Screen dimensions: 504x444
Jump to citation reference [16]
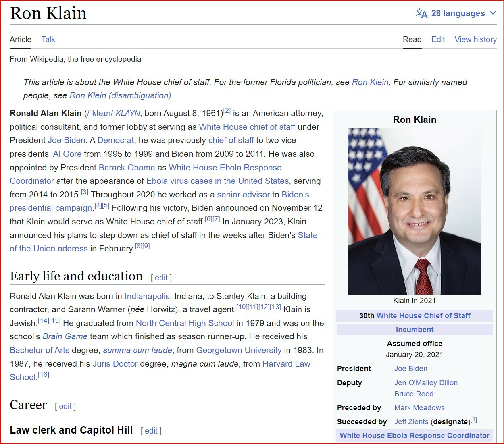coord(44,375)
